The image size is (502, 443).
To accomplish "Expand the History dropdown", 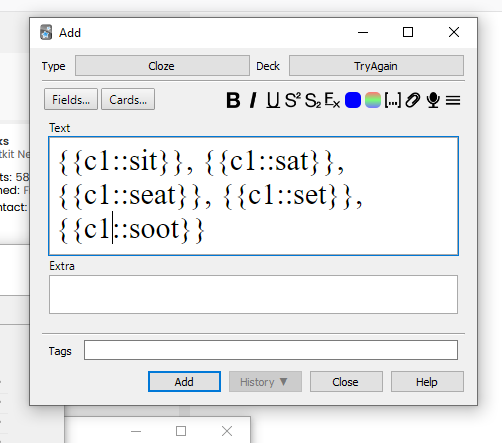I will (x=265, y=382).
